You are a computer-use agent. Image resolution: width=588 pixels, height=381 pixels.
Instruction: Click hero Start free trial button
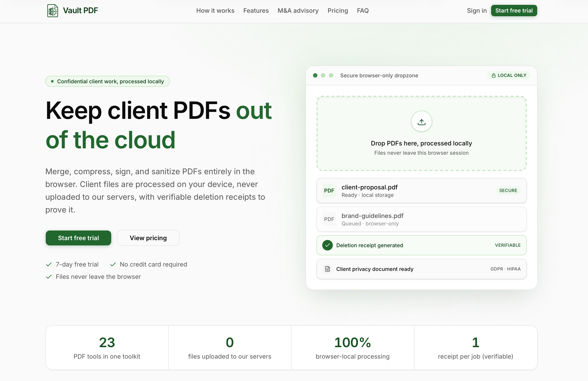(x=78, y=238)
